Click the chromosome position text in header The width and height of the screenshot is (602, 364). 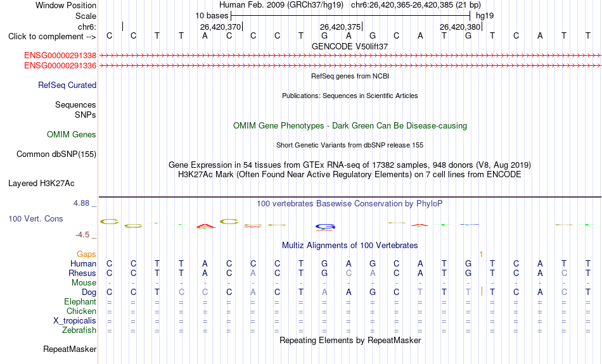(x=416, y=5)
